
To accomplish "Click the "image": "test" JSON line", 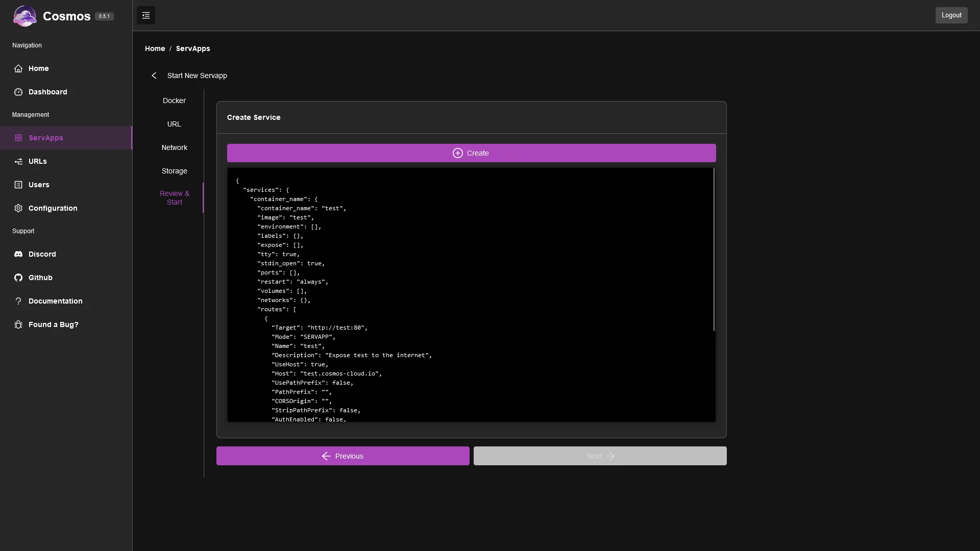I will (285, 217).
